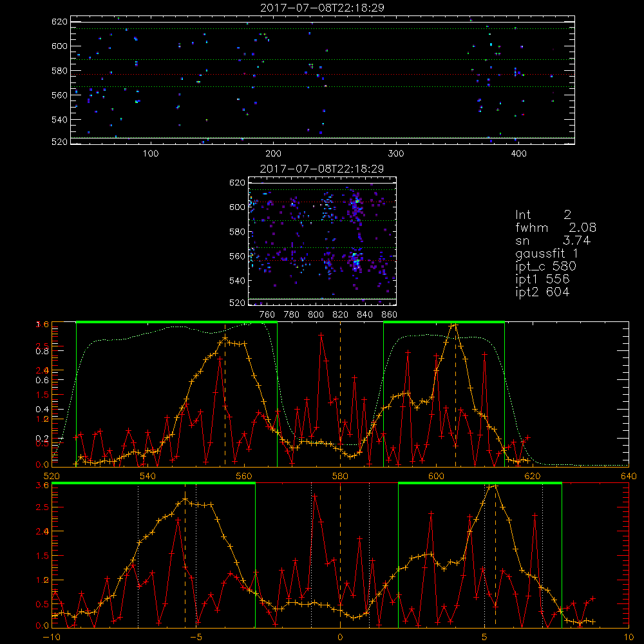Click white y-axis label 0.6 on the profile plot
Image resolution: width=644 pixels, height=644 pixels.
[42, 380]
